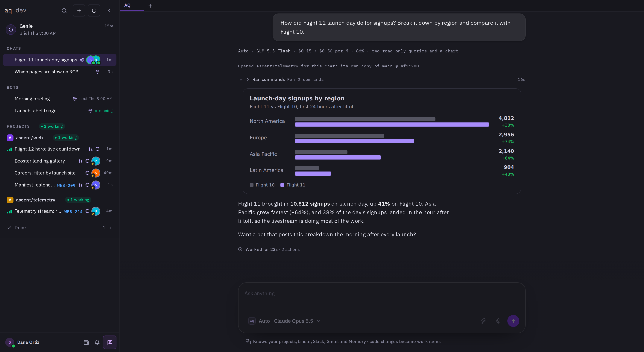The image size is (644, 352).
Task: Click the model info line GLM 5.3 Flash
Action: (348, 51)
